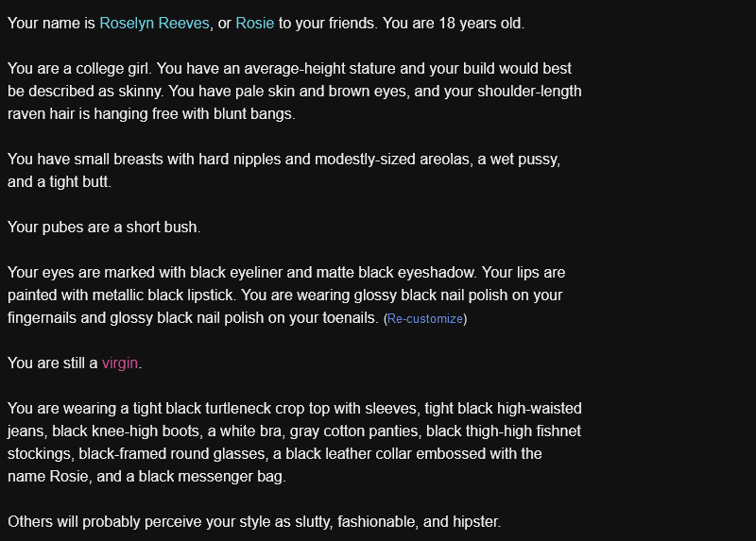Click the phrase 'pale skin and brown eyes'
The image size is (756, 541).
pos(320,91)
